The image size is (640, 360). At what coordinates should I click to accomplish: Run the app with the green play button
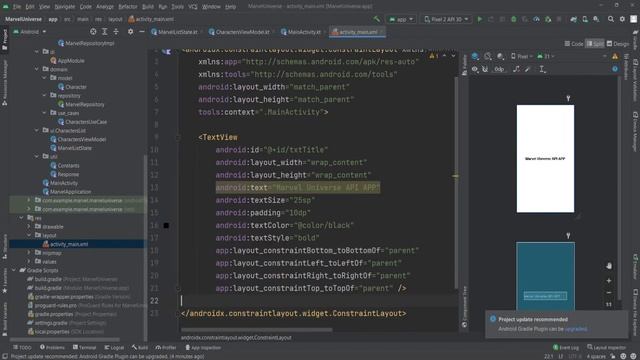pyautogui.click(x=480, y=19)
